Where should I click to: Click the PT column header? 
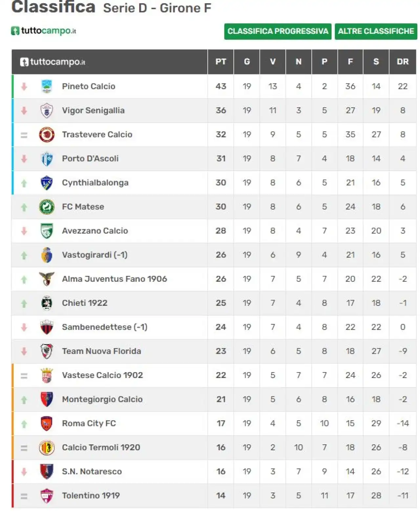click(221, 62)
